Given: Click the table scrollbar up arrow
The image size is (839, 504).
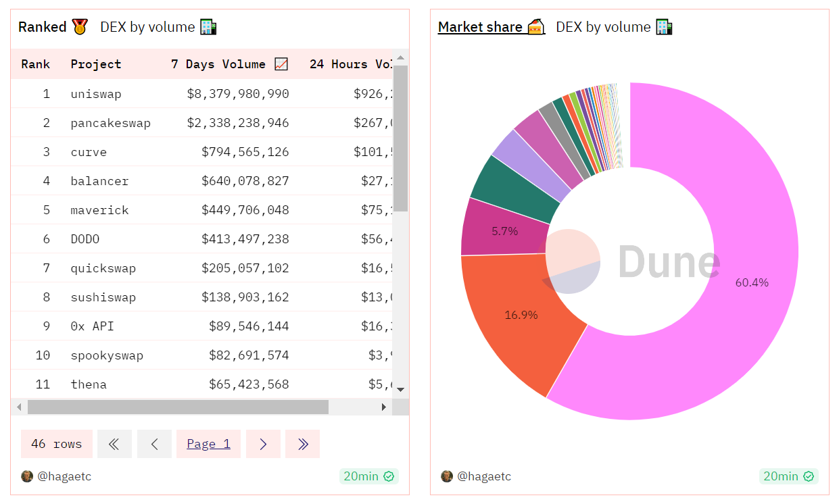Looking at the screenshot, I should (400, 57).
